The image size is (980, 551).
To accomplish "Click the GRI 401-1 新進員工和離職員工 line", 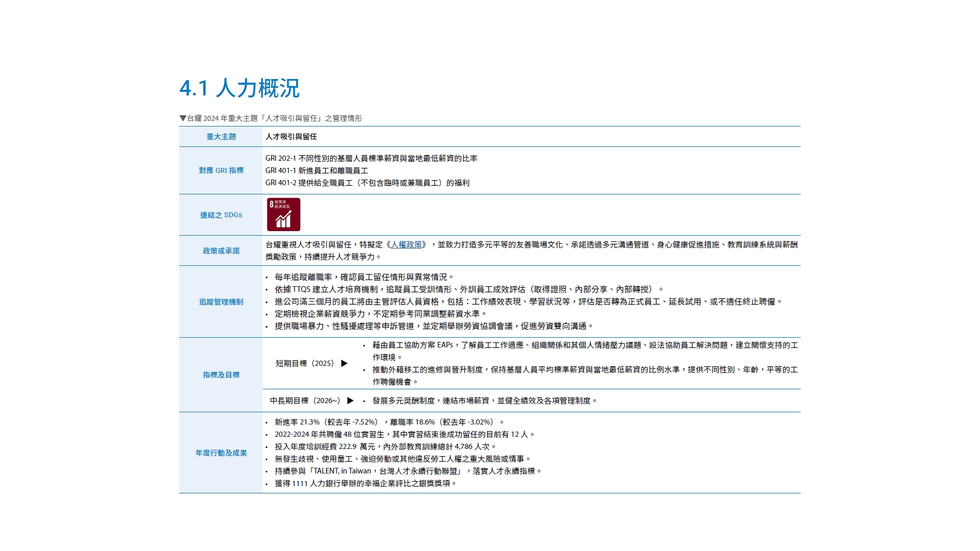I will pos(316,171).
